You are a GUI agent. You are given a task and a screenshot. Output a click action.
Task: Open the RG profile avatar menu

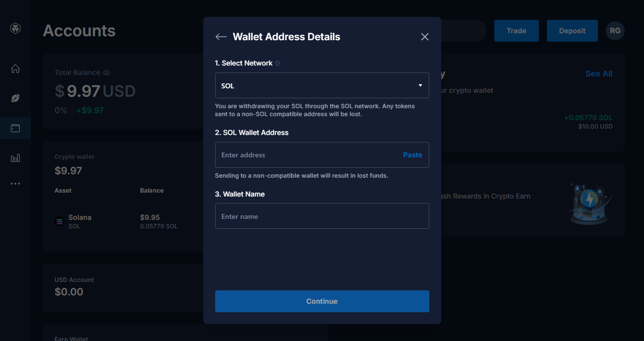(x=615, y=31)
